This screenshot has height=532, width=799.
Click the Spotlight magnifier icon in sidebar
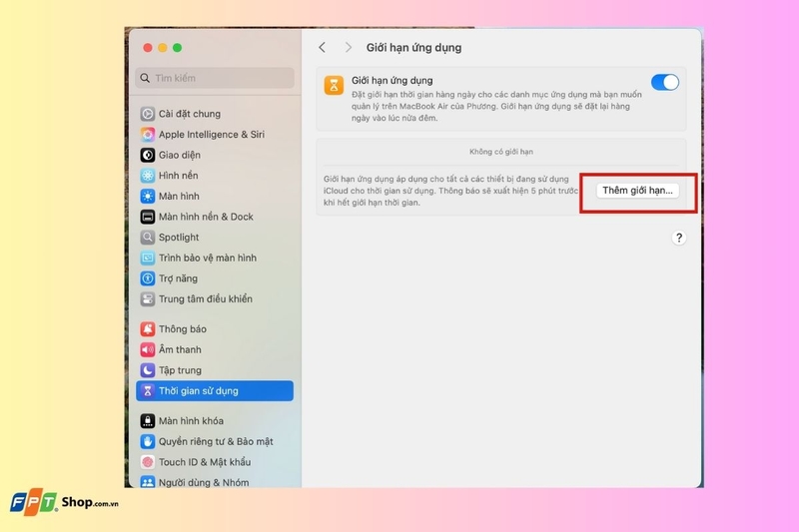pyautogui.click(x=147, y=238)
